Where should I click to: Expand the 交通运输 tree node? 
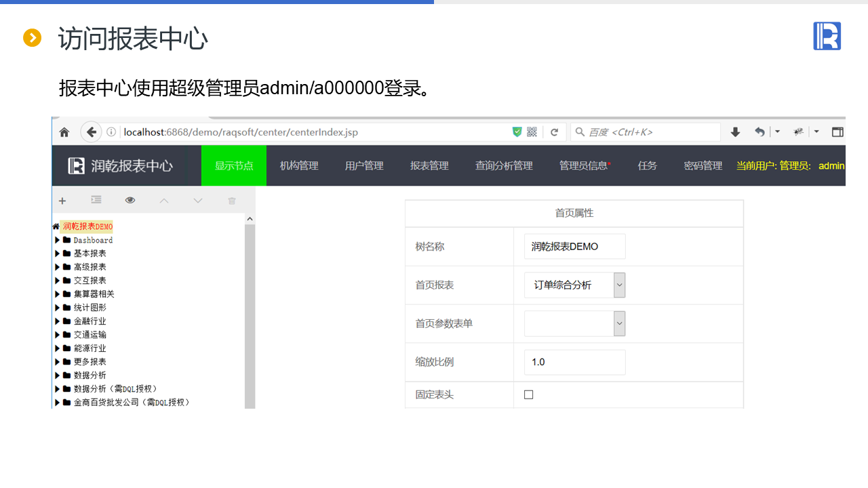pos(57,335)
